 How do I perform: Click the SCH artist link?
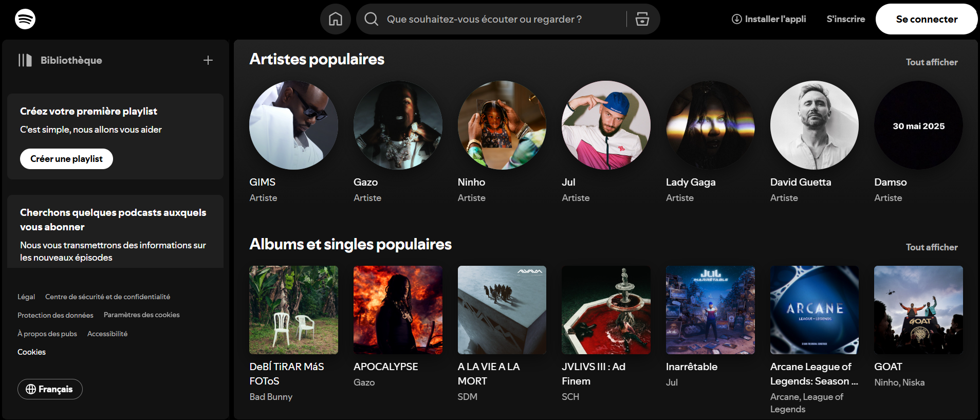click(570, 397)
